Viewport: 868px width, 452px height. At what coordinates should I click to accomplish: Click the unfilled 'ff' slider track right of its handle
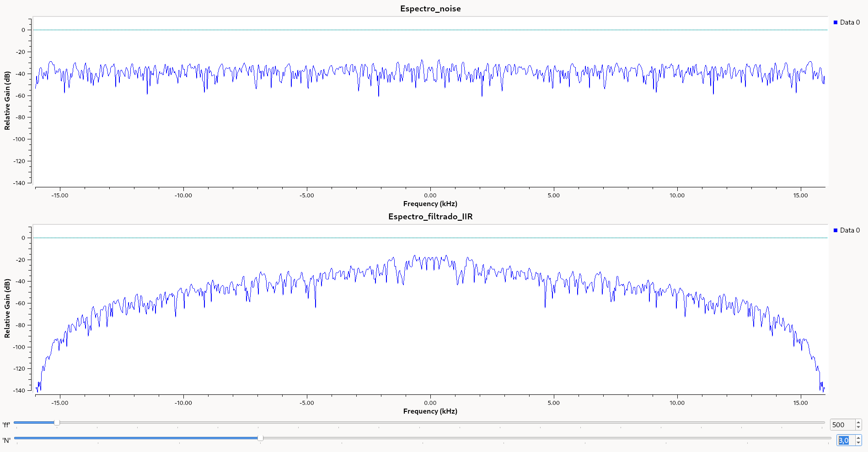[x=442, y=423]
